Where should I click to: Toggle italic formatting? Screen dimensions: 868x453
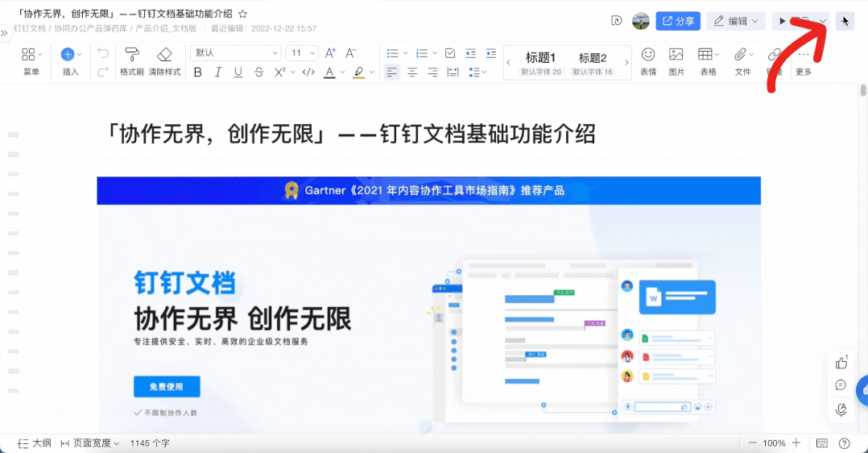(x=218, y=73)
